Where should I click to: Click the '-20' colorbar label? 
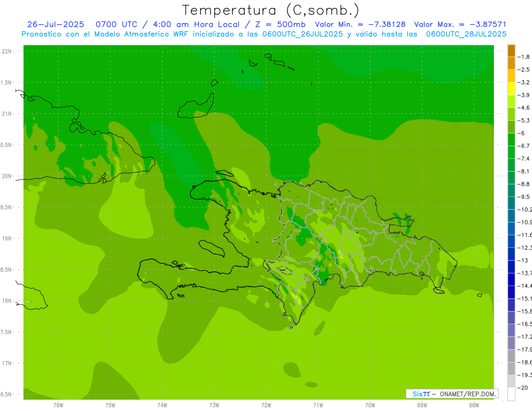point(522,388)
